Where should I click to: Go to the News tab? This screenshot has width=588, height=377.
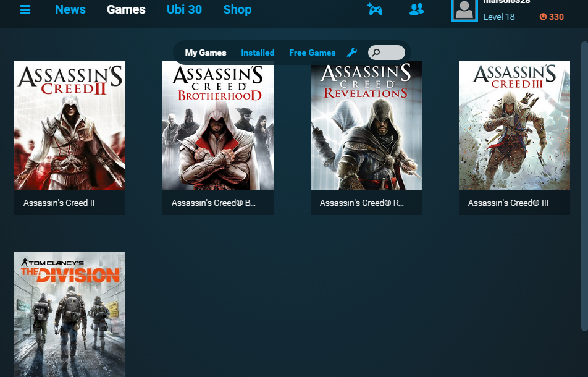(70, 9)
